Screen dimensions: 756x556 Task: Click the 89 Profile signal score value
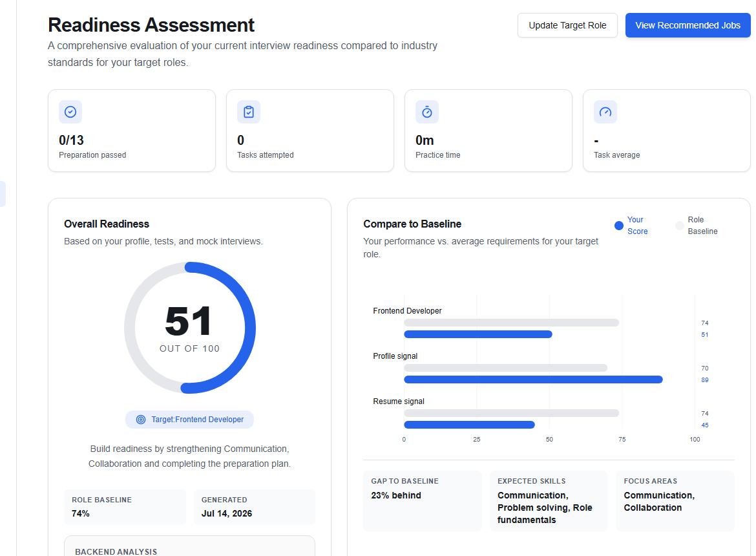point(705,380)
